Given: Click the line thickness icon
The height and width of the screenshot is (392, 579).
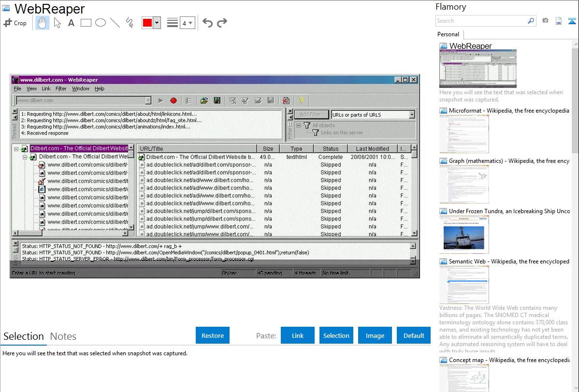Looking at the screenshot, I should point(172,23).
